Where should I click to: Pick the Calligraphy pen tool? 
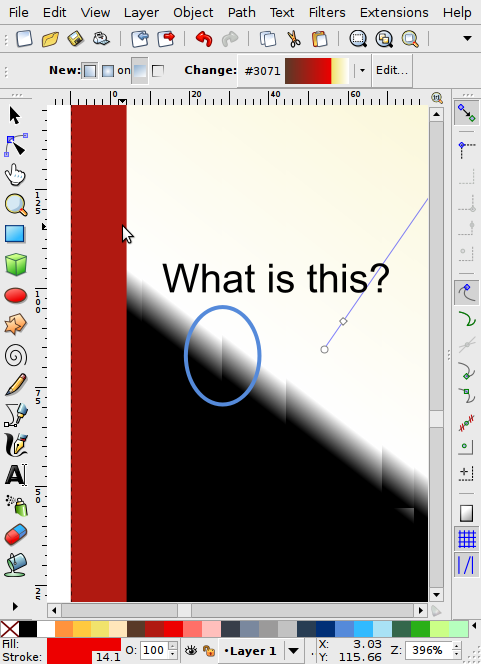[16, 445]
